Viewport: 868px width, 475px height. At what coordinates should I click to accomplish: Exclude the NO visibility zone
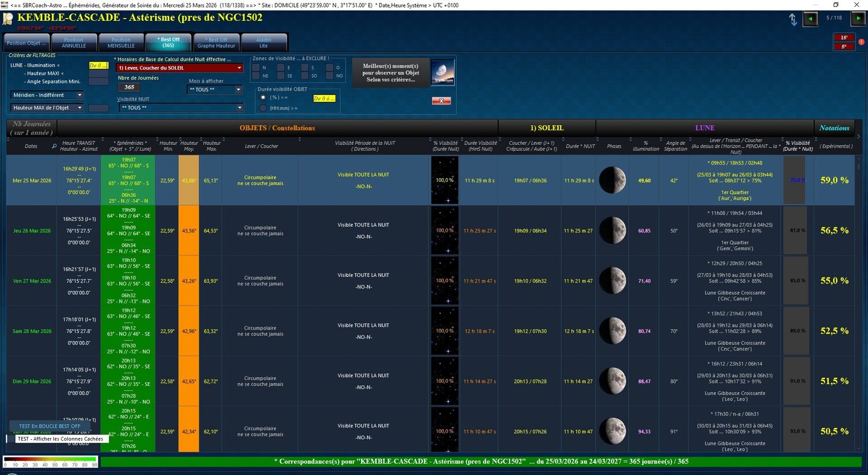329,76
